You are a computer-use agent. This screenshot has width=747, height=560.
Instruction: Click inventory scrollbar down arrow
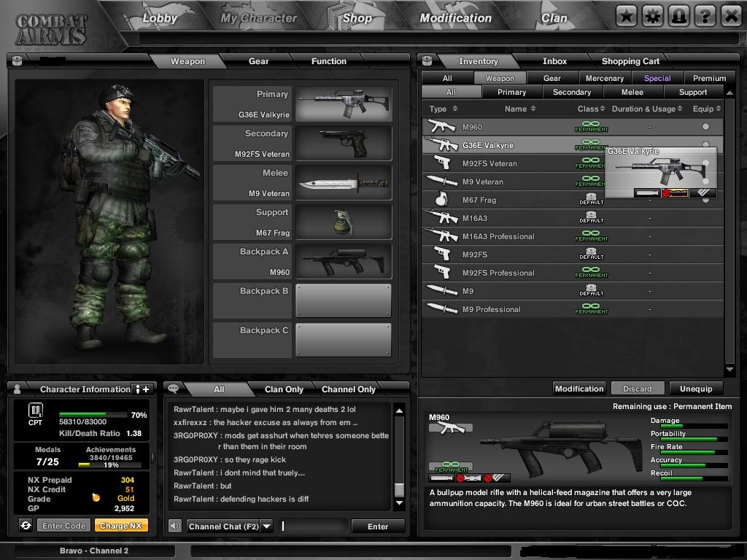729,369
